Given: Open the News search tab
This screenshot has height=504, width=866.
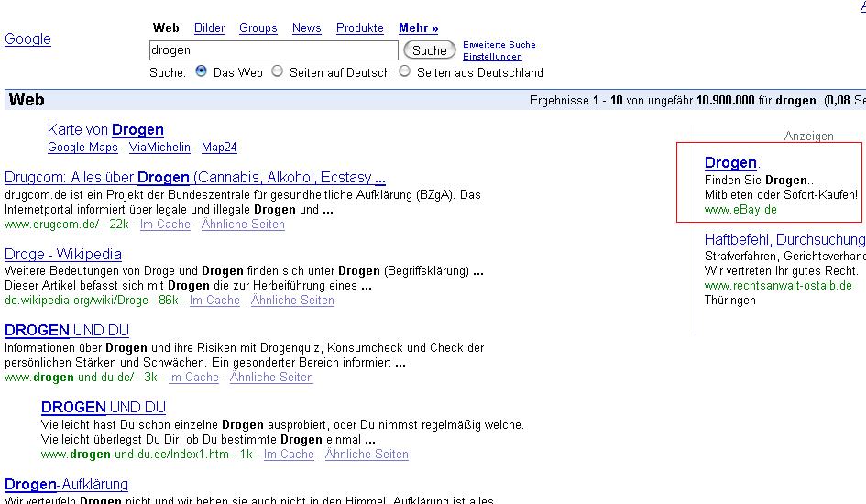Looking at the screenshot, I should pyautogui.click(x=306, y=28).
